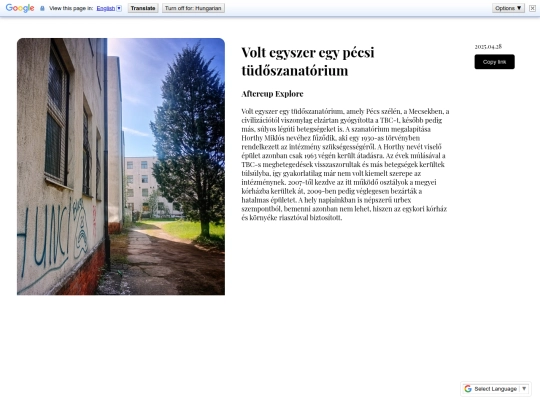This screenshot has height=405, width=540.
Task: Click the View this page in label
Action: (71, 8)
